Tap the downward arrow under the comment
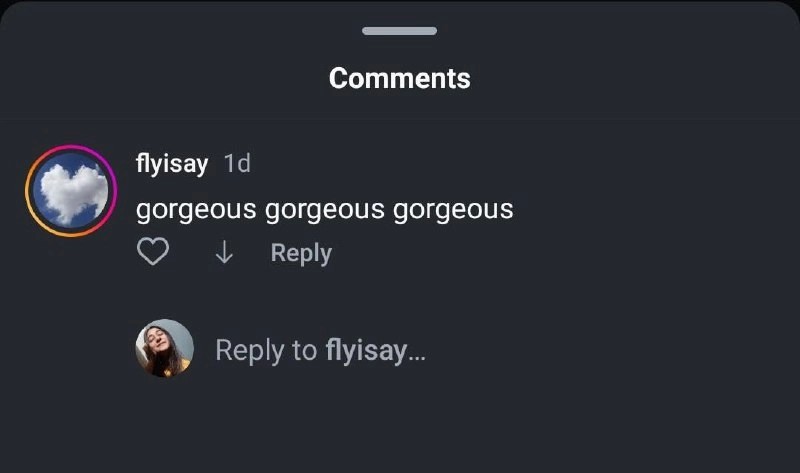Image resolution: width=800 pixels, height=473 pixels. tap(224, 252)
